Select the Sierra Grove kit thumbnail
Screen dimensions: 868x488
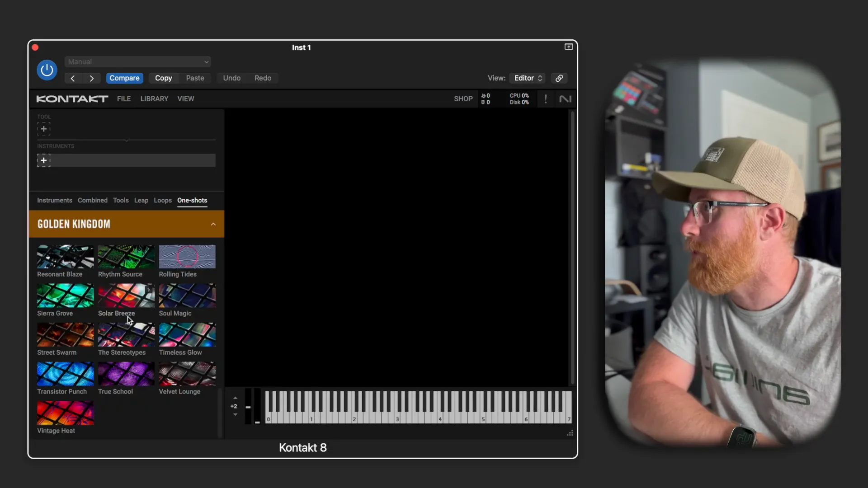66,296
